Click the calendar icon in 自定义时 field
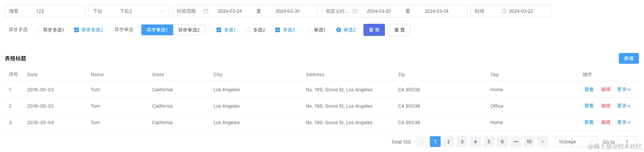 point(355,11)
